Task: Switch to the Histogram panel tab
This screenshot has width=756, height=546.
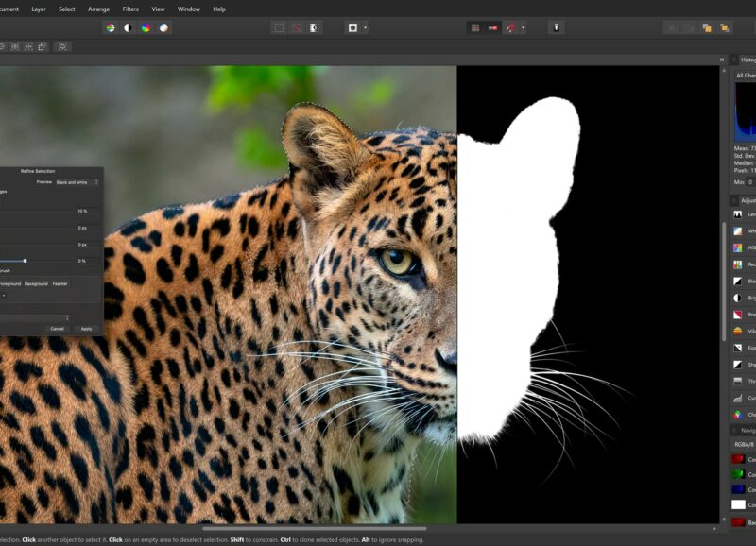Action: [747, 60]
